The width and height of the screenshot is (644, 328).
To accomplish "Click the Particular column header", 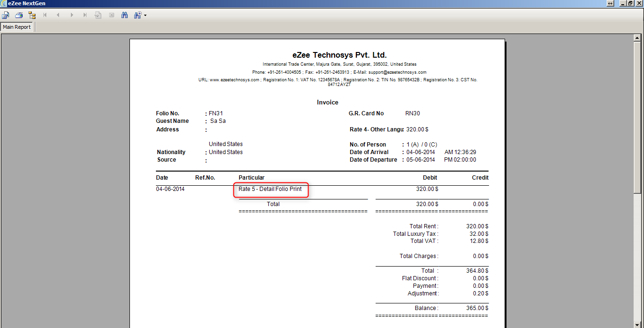I will tap(251, 178).
